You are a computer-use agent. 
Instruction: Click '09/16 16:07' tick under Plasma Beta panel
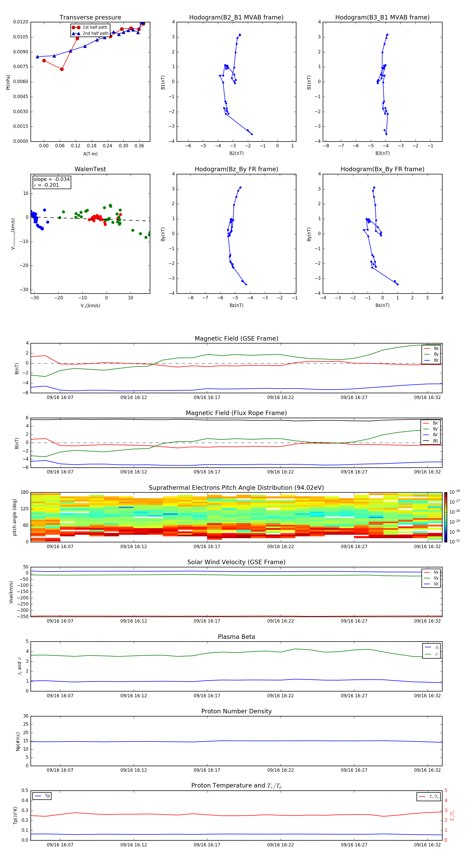tap(60, 696)
